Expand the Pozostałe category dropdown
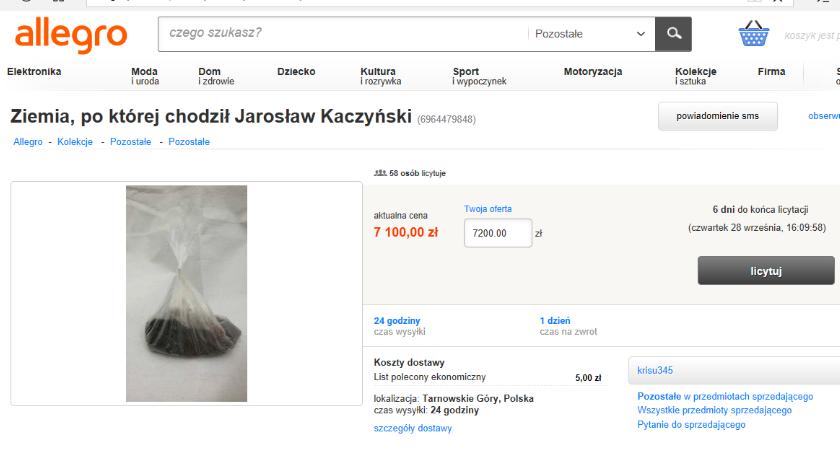Screen dimensions: 840x454 coord(590,34)
